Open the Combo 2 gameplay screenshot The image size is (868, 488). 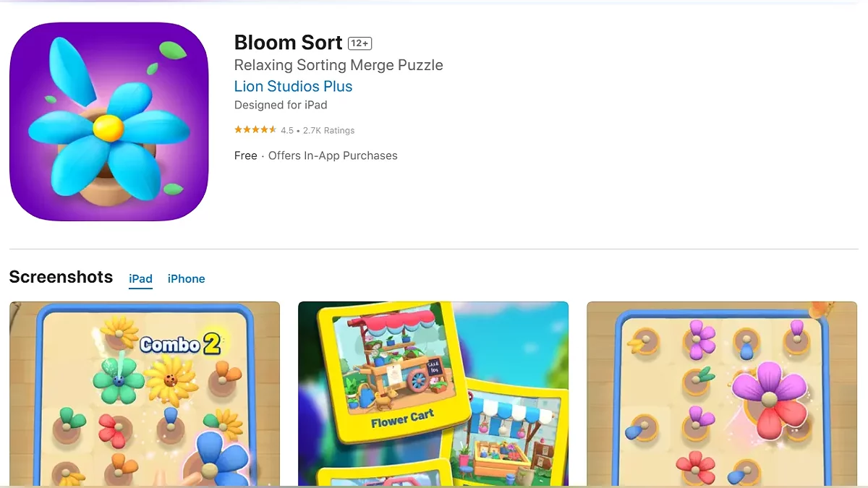(145, 394)
